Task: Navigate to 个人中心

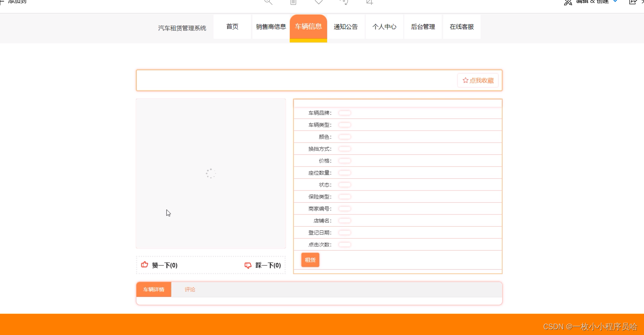Action: click(x=385, y=26)
